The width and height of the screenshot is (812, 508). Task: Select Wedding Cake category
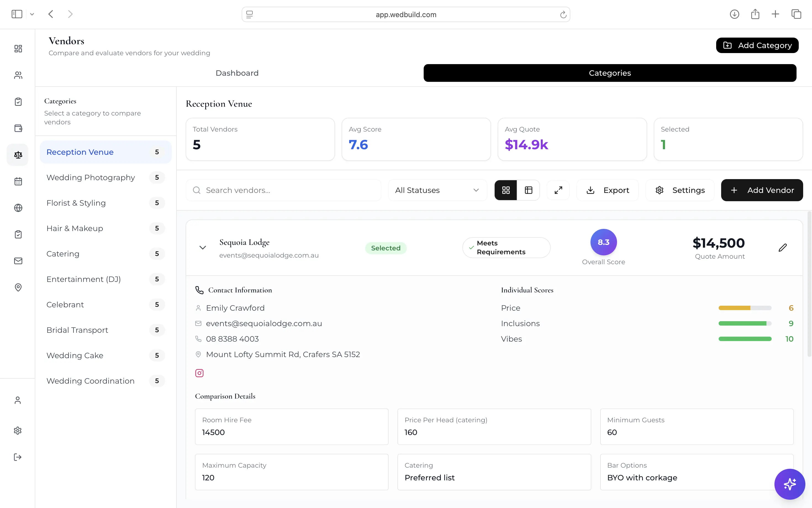[x=106, y=355]
